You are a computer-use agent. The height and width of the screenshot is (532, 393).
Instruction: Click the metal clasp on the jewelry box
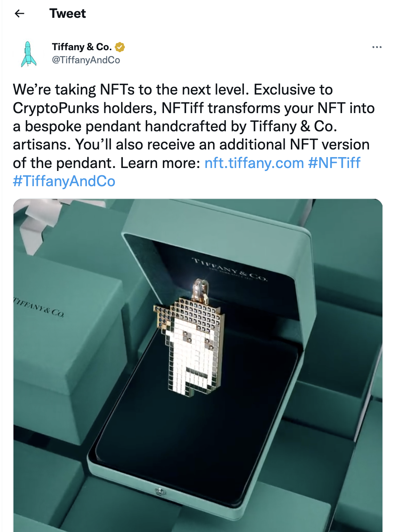click(159, 491)
